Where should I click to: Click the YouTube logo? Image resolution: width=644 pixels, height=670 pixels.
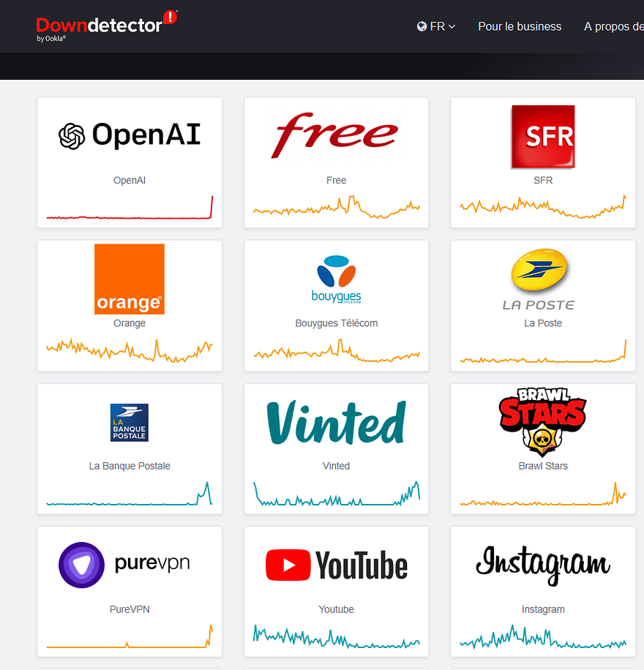click(336, 565)
